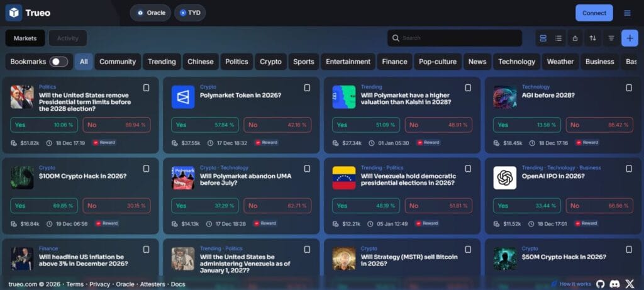644x290 pixels.
Task: Choose No 66.56% on OpenAI IPO market
Action: pos(599,206)
